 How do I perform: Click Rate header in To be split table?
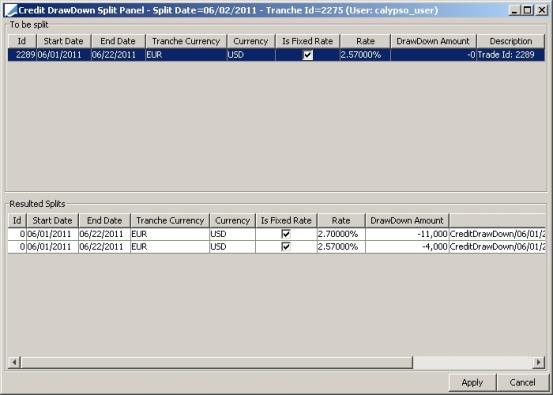click(x=365, y=41)
